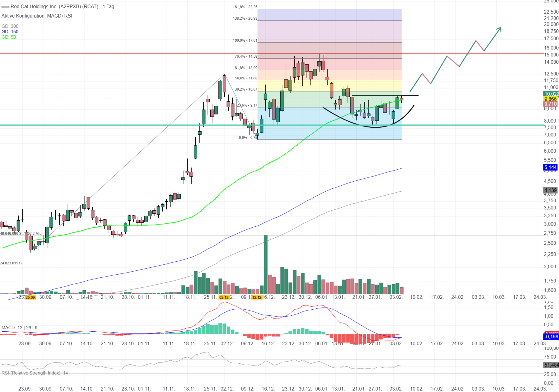Select the 38,2% - 10,67 Fibonacci label
Screen dimensions: 559x392
tap(246, 89)
